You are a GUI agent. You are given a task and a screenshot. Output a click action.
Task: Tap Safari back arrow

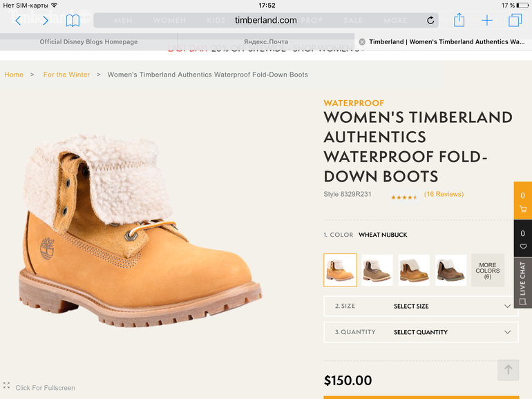(18, 21)
